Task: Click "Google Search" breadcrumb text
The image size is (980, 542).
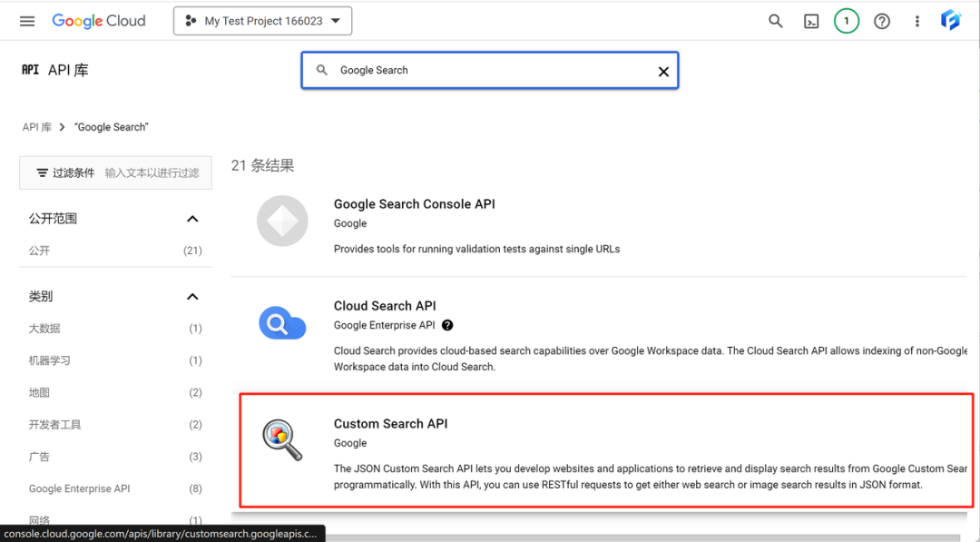Action: tap(112, 127)
